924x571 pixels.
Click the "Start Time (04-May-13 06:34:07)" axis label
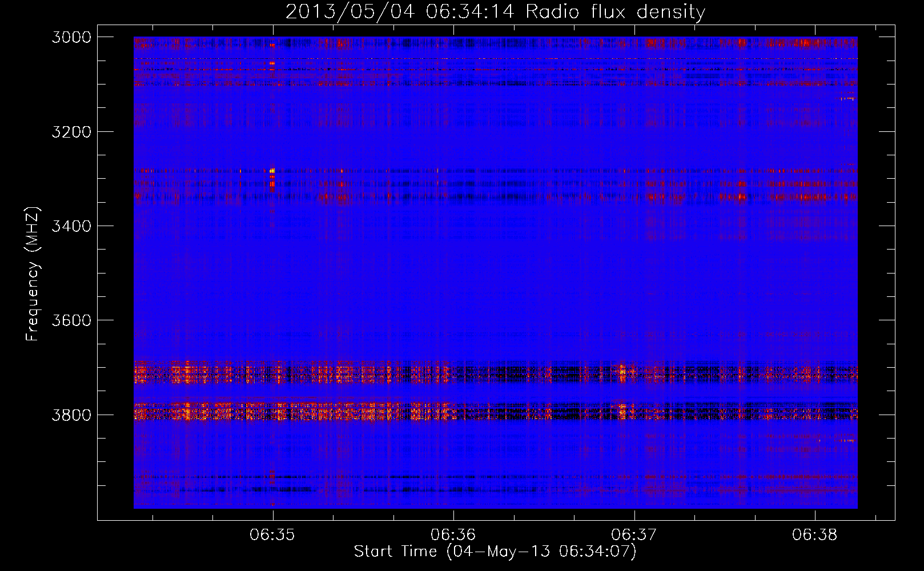pyautogui.click(x=495, y=552)
